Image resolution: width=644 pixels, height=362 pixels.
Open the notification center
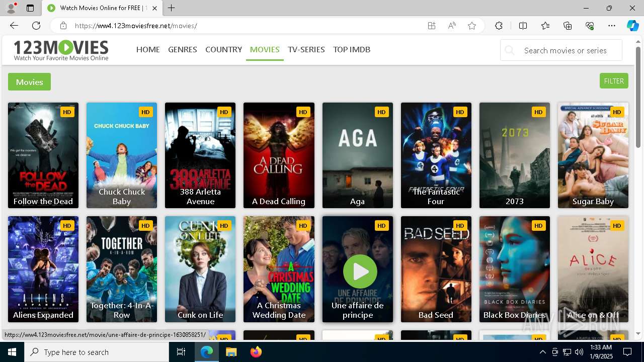click(x=627, y=352)
